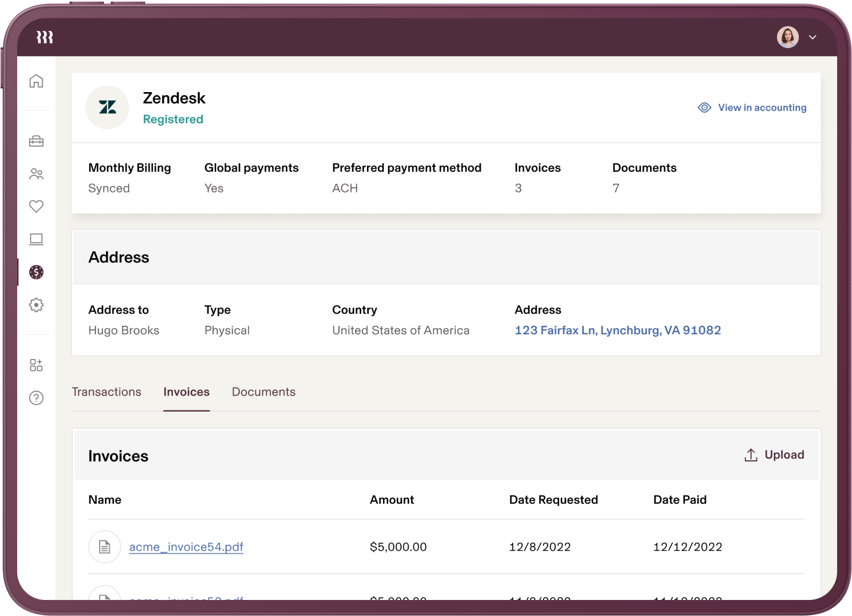This screenshot has height=616, width=852.
Task: Click the Name column header
Action: point(105,500)
